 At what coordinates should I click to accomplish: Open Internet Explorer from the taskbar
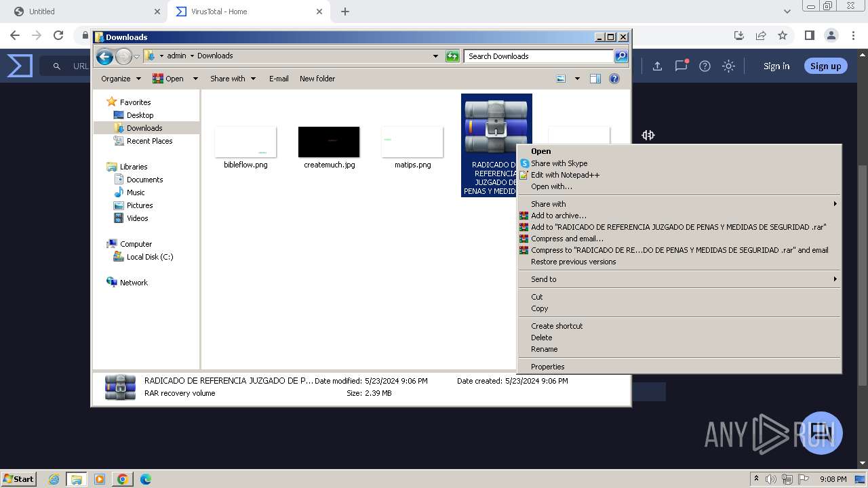click(x=54, y=479)
